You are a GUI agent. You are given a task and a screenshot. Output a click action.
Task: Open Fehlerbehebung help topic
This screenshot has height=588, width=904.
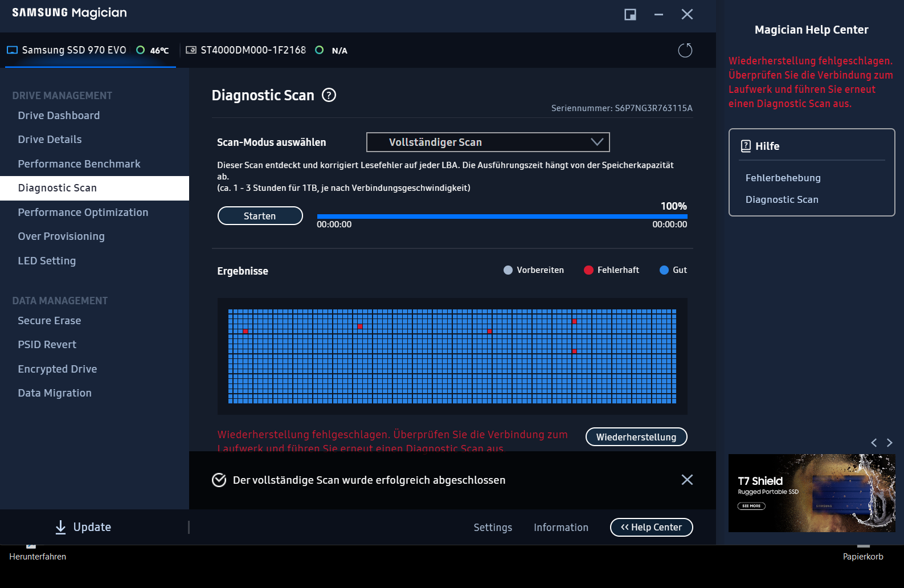tap(783, 178)
